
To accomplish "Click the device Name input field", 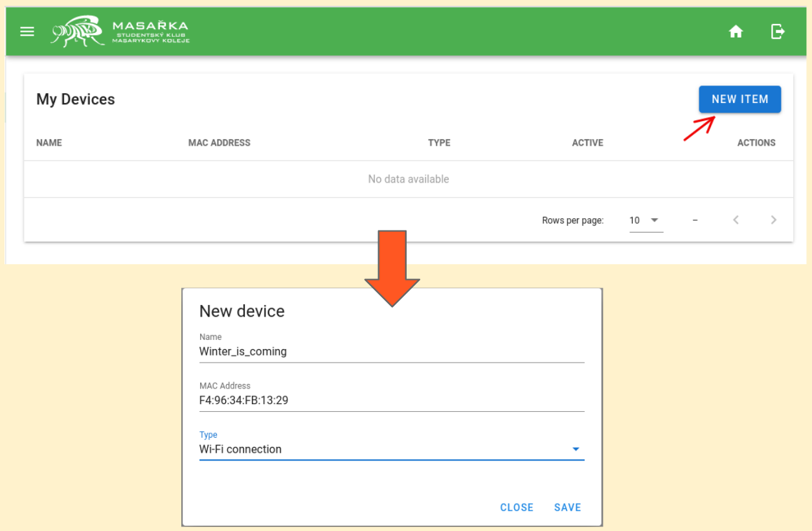I will point(391,352).
